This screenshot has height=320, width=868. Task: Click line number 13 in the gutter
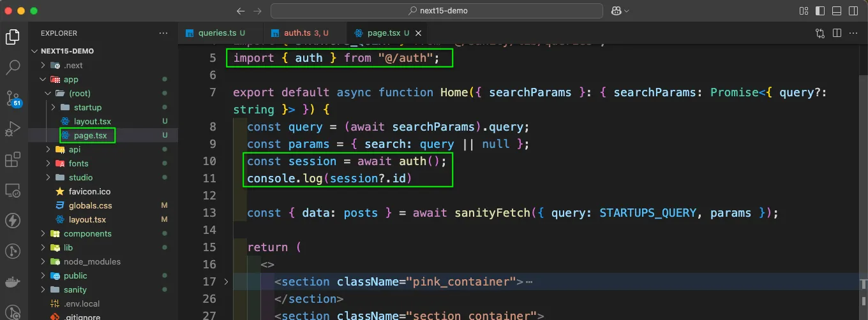(x=209, y=213)
